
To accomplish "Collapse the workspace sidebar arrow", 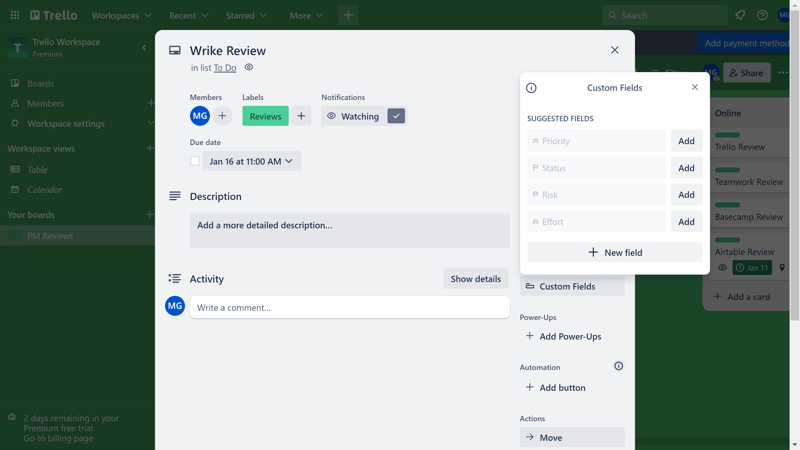I will tap(144, 47).
